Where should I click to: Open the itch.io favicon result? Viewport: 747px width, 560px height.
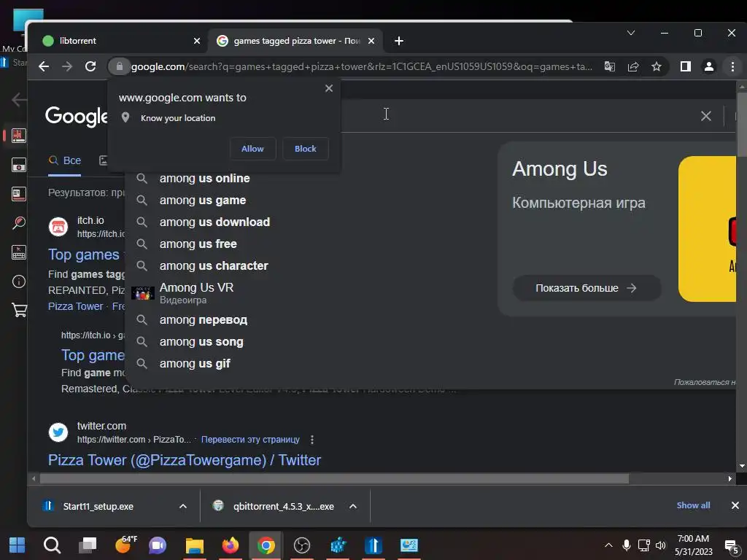click(58, 227)
